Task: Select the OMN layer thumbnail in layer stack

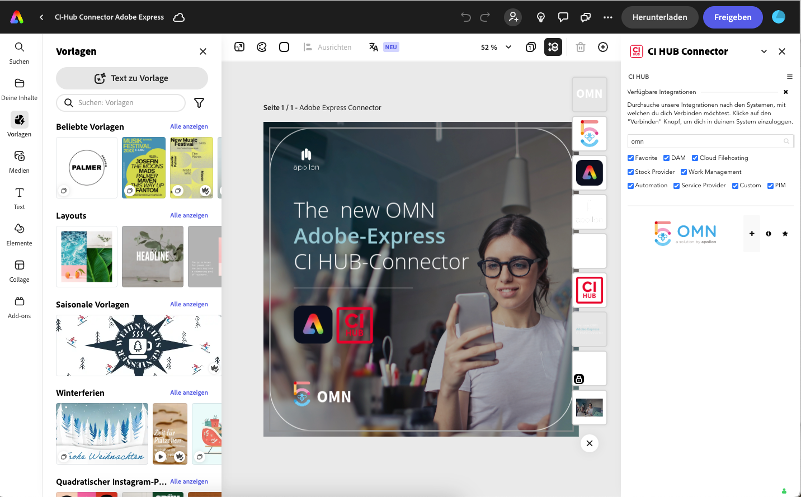Action: click(589, 94)
